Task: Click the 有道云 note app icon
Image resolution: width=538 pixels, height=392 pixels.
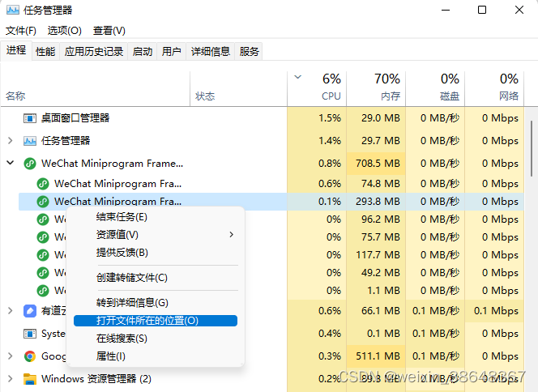Action: tap(30, 311)
